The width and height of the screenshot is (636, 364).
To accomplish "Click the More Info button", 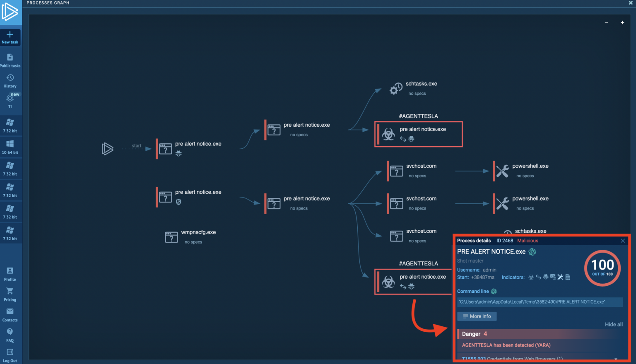I will point(477,316).
